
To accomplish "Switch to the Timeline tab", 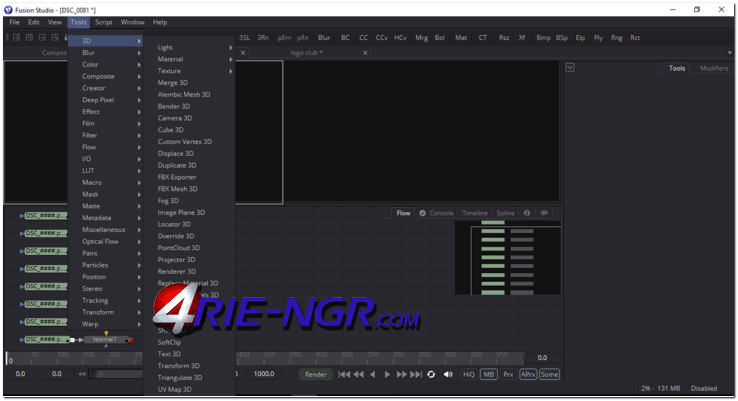I will (x=474, y=213).
